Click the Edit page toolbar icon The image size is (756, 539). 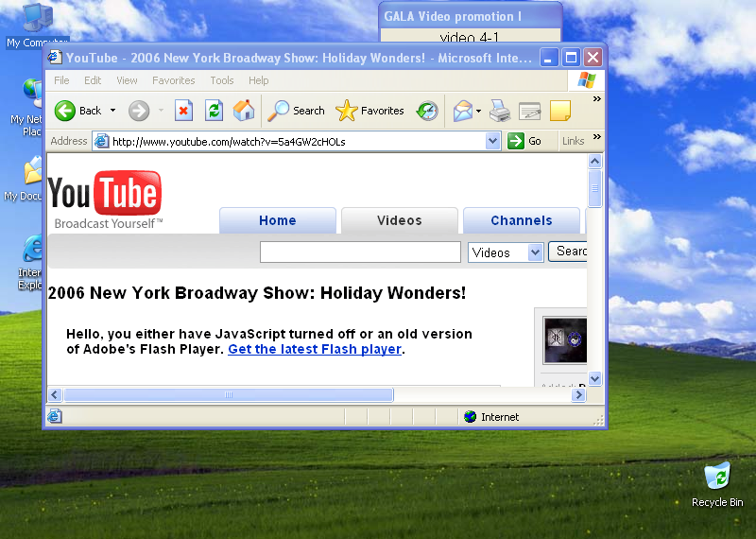(x=529, y=111)
